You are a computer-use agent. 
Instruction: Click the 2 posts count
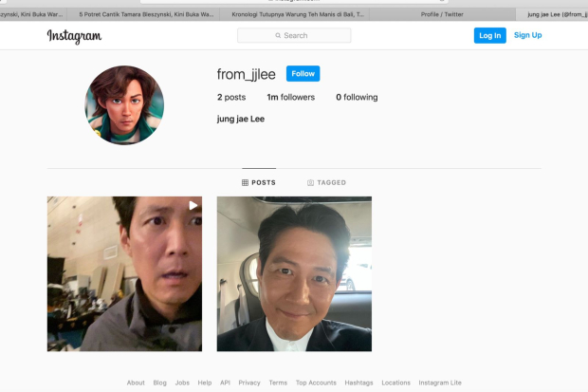pyautogui.click(x=231, y=97)
